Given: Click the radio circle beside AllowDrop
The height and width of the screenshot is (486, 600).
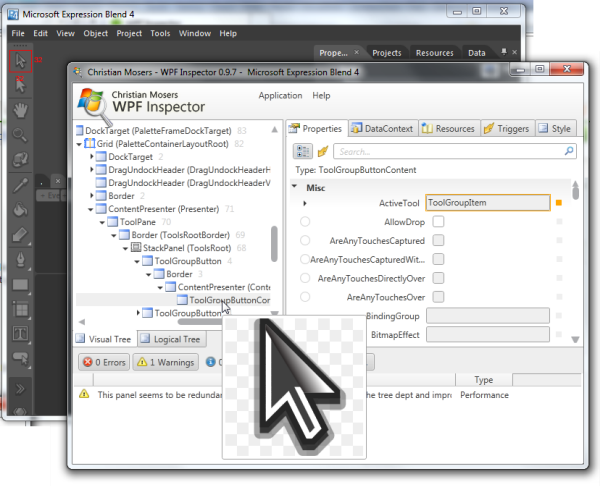Looking at the screenshot, I should [305, 222].
